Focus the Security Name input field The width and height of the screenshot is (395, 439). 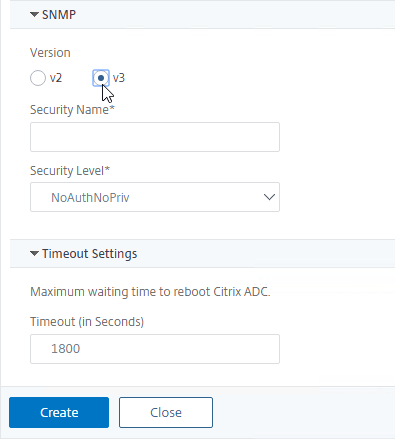coord(155,137)
